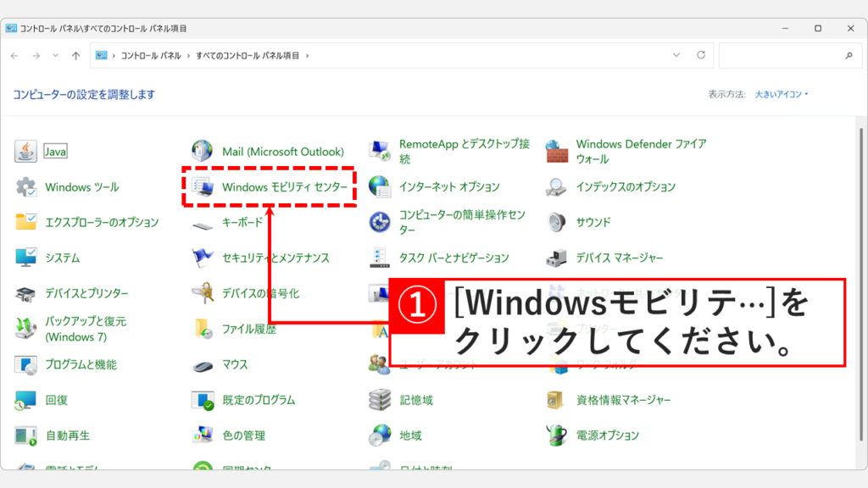Click the プログラムと機能 icon
The image size is (868, 488).
click(x=25, y=364)
